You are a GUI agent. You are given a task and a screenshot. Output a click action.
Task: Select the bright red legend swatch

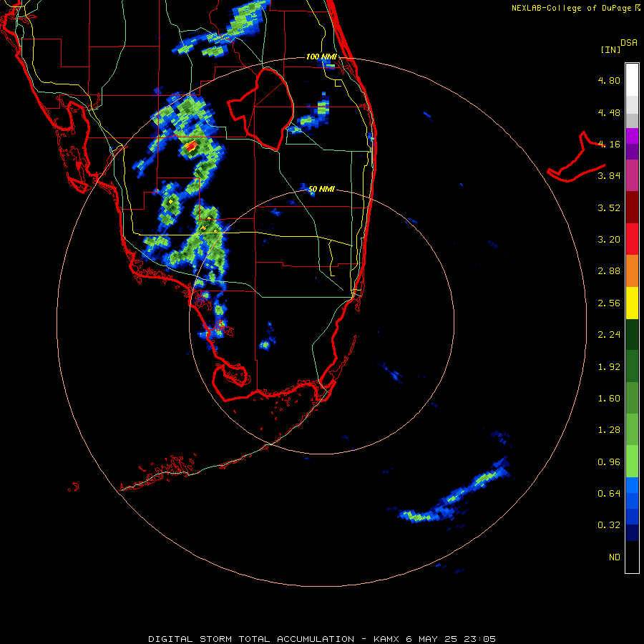[x=632, y=239]
